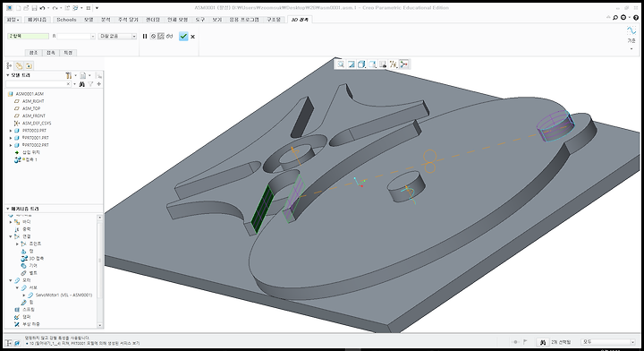Switch to the 도구 ribbon tab
Viewport: 644px width, 351px height.
coord(199,20)
